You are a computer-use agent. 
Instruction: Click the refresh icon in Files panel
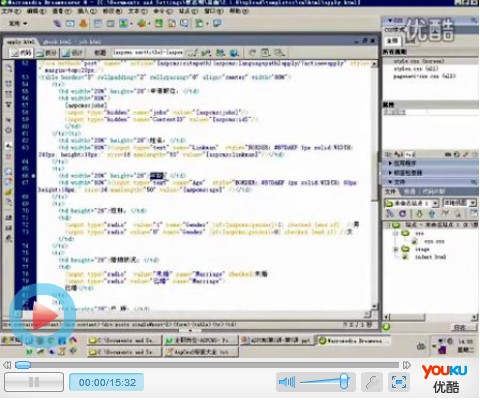[x=403, y=214]
